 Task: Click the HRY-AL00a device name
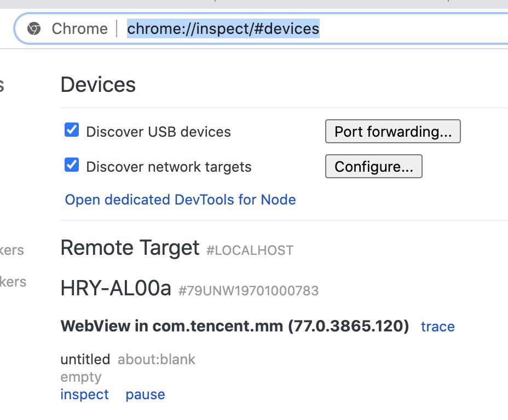(116, 288)
